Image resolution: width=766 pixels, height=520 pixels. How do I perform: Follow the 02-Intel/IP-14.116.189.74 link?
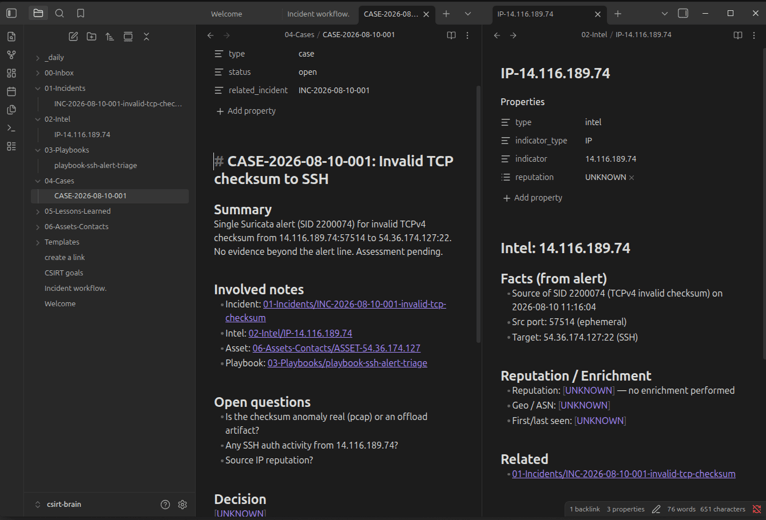(x=300, y=333)
